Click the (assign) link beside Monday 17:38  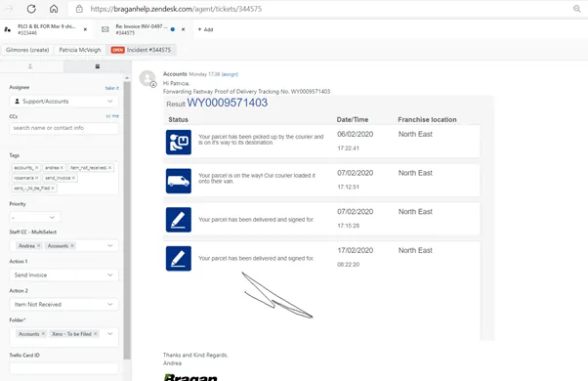(x=230, y=74)
